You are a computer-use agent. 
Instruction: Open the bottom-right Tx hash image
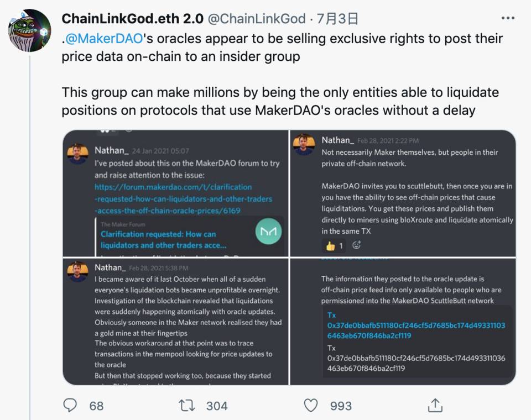[x=403, y=322]
